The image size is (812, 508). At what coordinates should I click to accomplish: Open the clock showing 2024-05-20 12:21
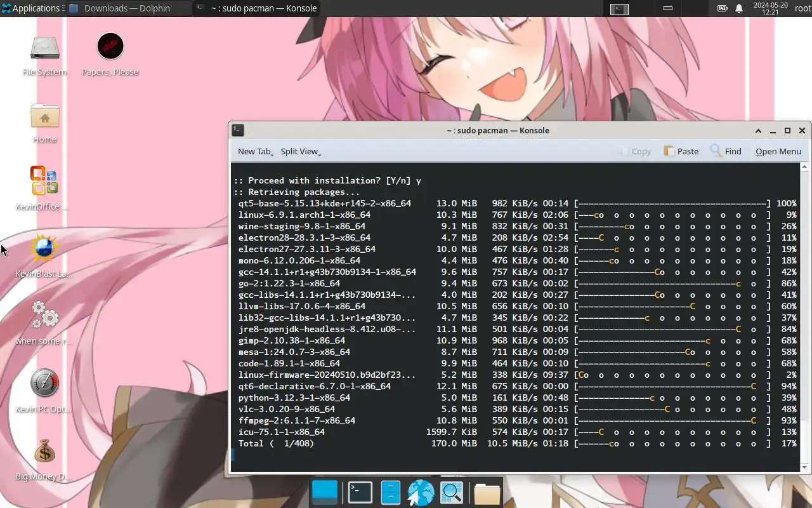pyautogui.click(x=770, y=8)
